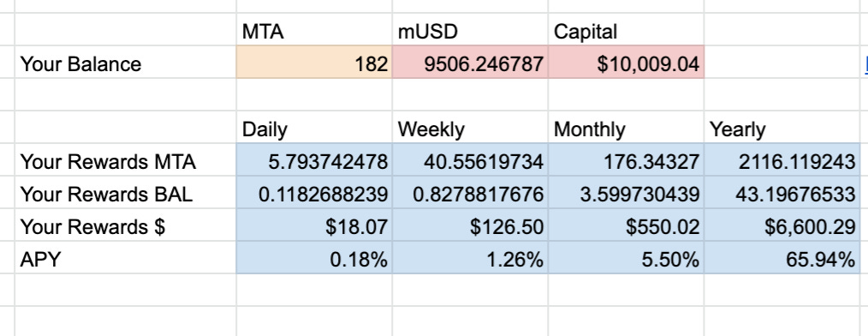
Task: Select weekly BAL rewards cell 0.8278817676
Action: (x=470, y=193)
